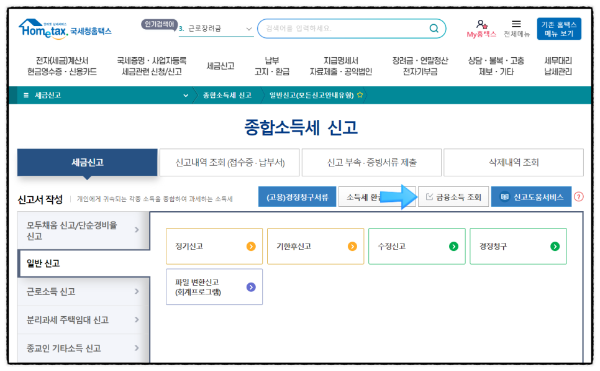Open 지급명세서 자료제출·공익법인 menu
The height and width of the screenshot is (371, 600).
click(x=341, y=66)
